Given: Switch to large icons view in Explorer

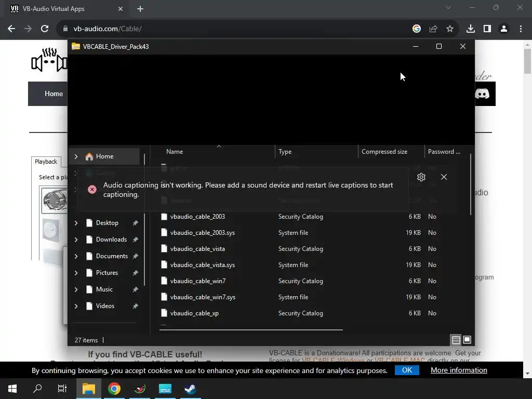Looking at the screenshot, I should click(x=467, y=340).
